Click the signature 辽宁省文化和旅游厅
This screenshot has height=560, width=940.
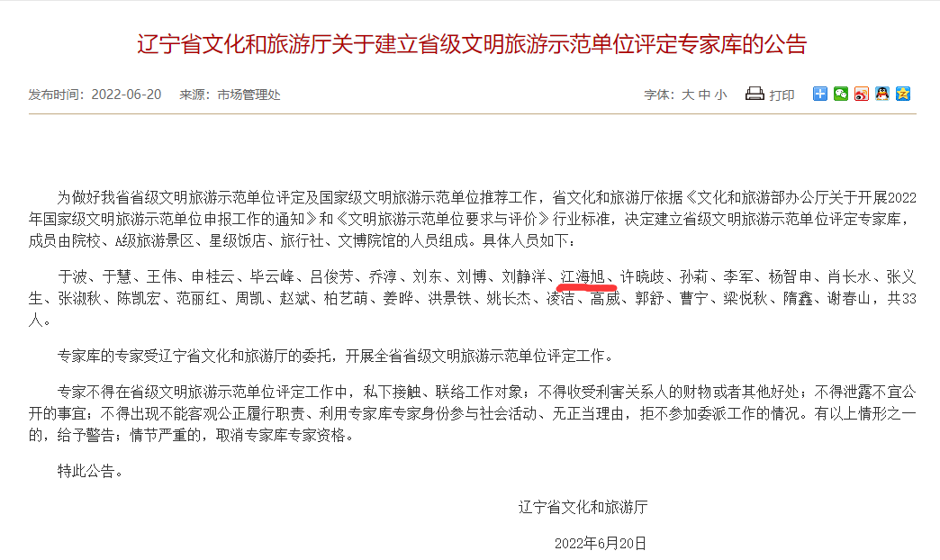pos(583,507)
